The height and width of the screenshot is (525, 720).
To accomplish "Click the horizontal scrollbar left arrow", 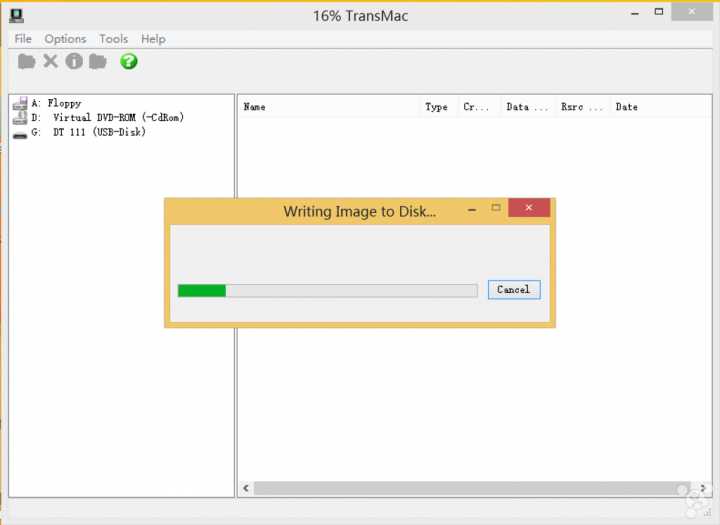I will tap(246, 488).
